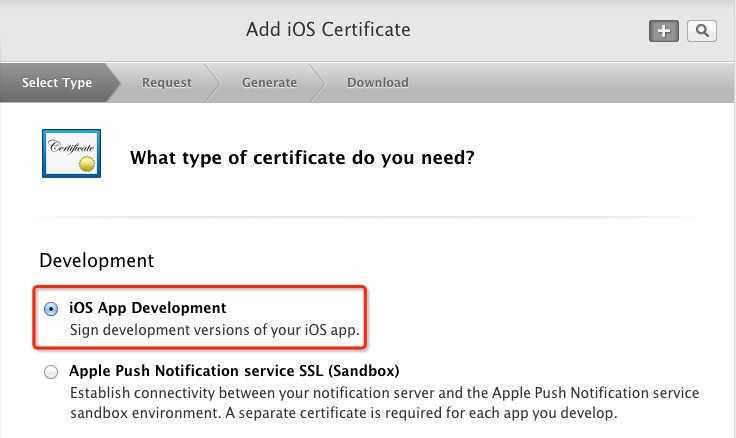Click the "Add iOS Certificate" page title
This screenshot has height=438, width=736.
coord(328,30)
